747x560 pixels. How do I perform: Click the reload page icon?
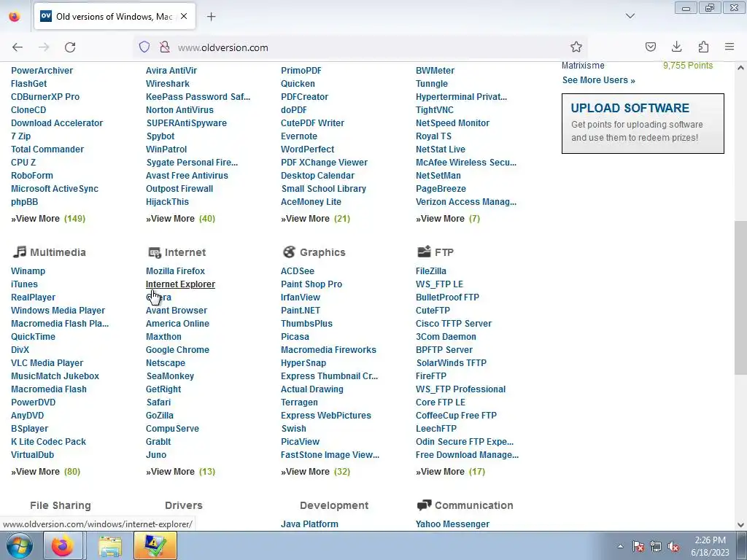coord(70,47)
